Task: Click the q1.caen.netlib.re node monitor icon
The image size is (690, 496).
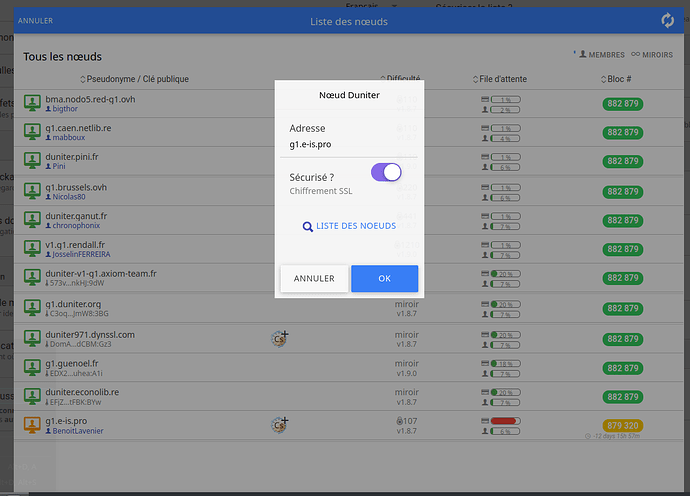Action: (x=32, y=133)
